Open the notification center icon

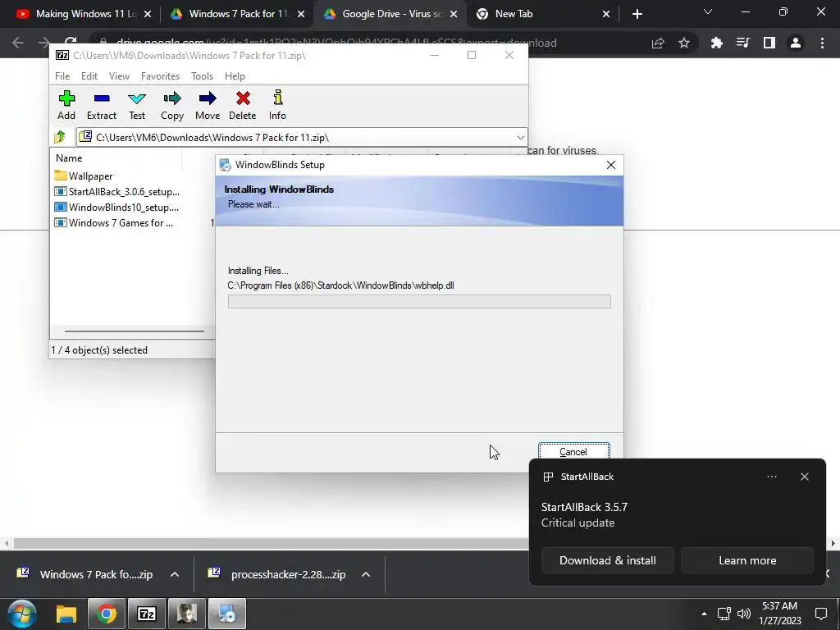tap(821, 614)
